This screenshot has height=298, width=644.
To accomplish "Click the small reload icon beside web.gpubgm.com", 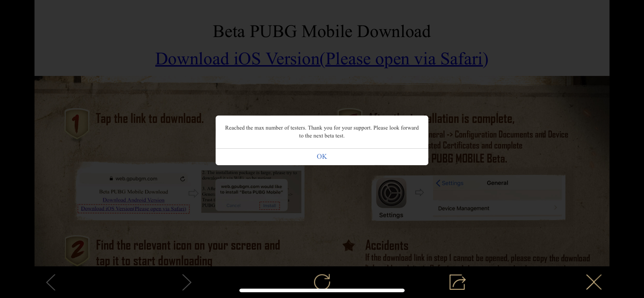I will tap(183, 179).
